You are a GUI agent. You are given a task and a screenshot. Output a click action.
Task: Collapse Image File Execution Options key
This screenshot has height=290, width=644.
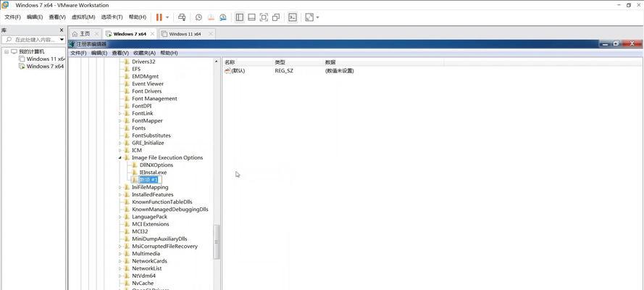120,158
